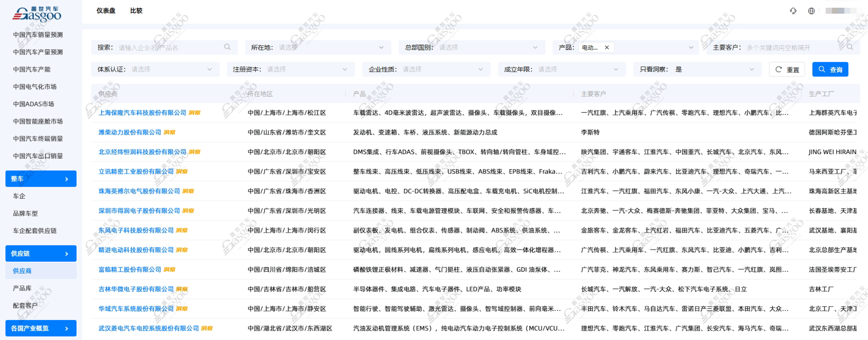The height and width of the screenshot is (340, 868).
Task: Click the 产品 column header
Action: [359, 94]
